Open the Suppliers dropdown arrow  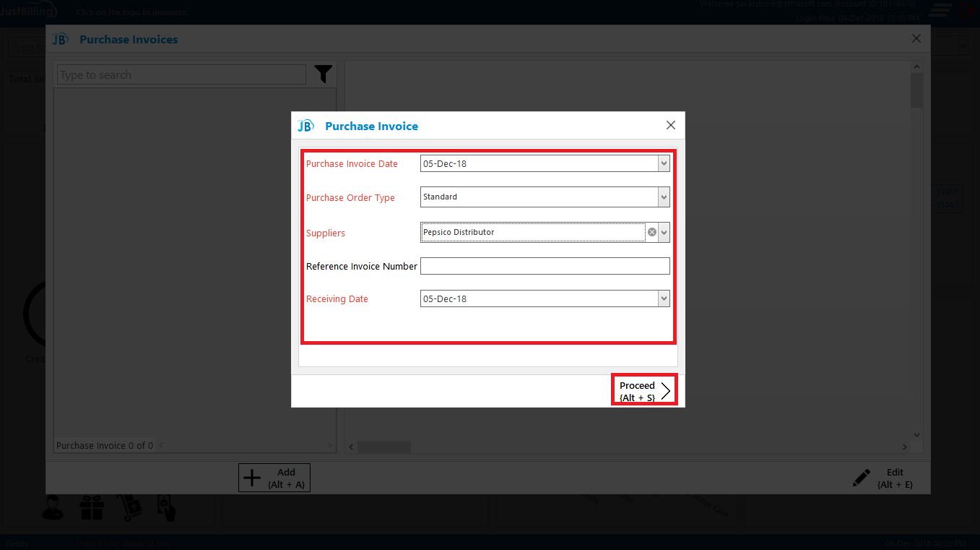tap(664, 233)
